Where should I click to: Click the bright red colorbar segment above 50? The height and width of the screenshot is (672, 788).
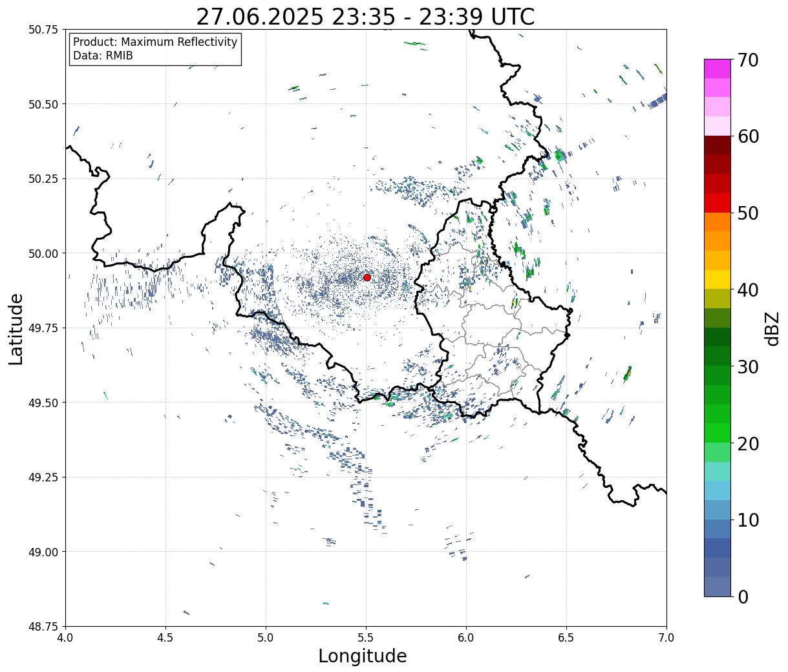point(717,203)
